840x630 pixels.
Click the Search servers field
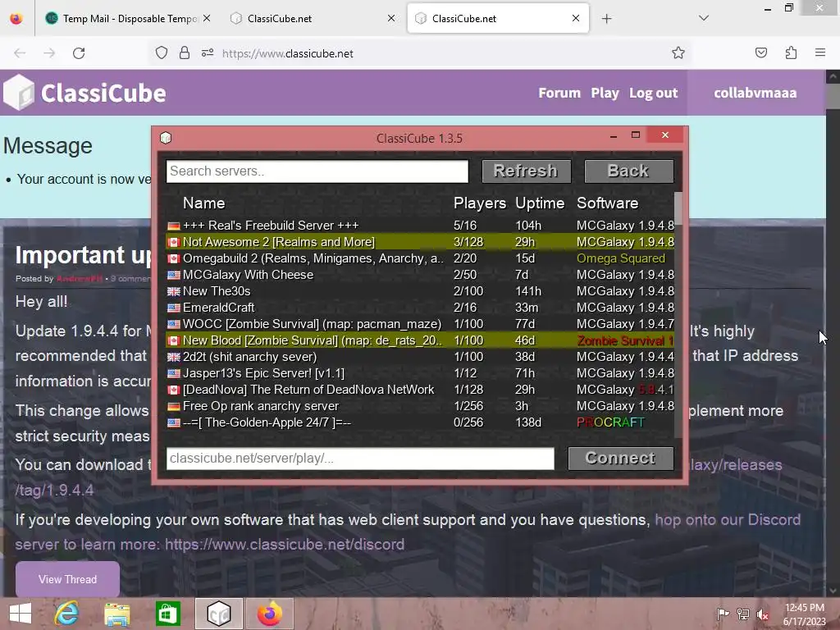(x=317, y=171)
